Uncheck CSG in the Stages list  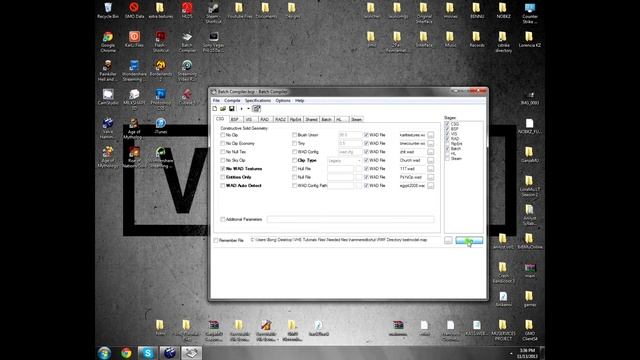447,124
